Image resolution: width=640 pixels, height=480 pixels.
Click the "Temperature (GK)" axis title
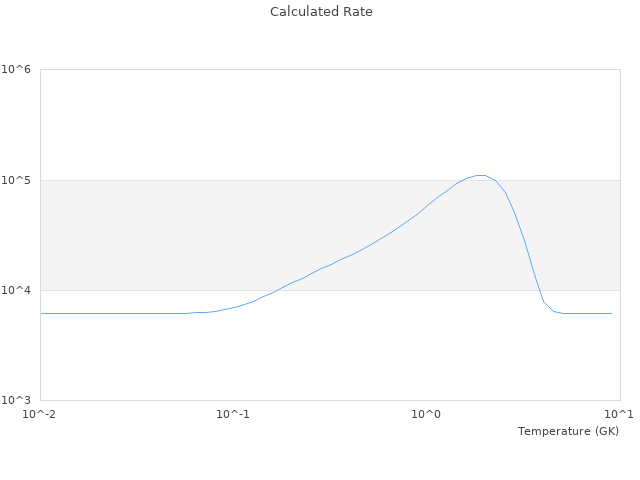coord(568,431)
